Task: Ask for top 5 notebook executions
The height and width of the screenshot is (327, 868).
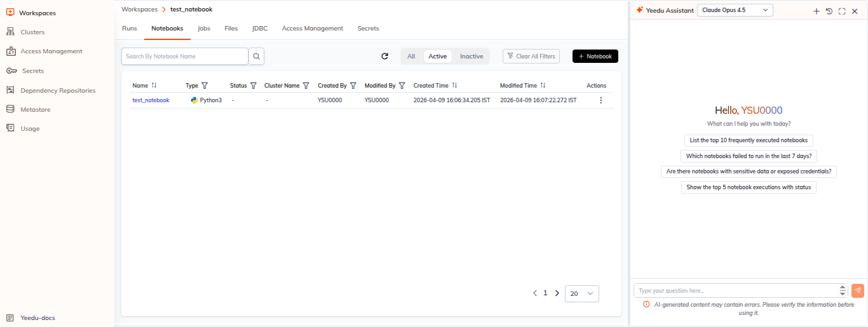Action: click(749, 187)
